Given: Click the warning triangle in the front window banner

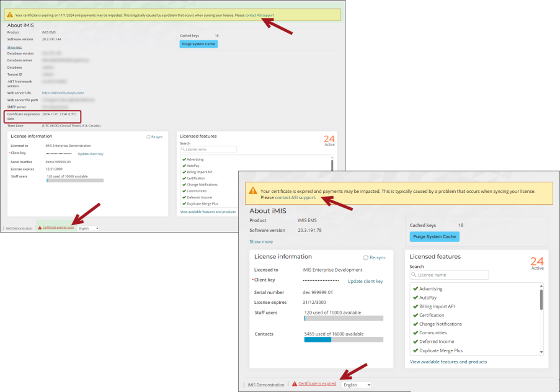Looking at the screenshot, I should (x=253, y=190).
